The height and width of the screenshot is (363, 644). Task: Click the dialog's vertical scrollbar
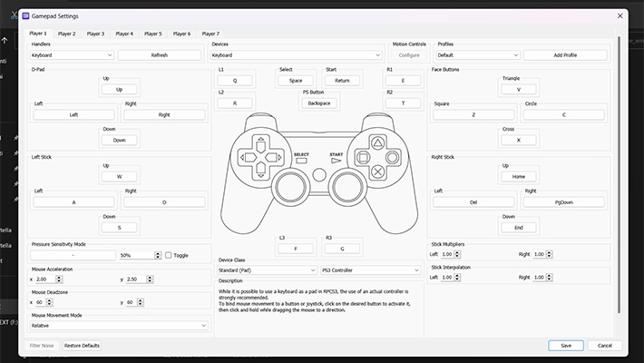[620, 175]
